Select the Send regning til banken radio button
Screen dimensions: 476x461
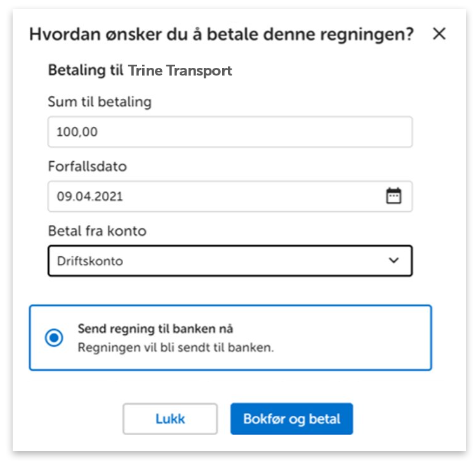tap(54, 338)
